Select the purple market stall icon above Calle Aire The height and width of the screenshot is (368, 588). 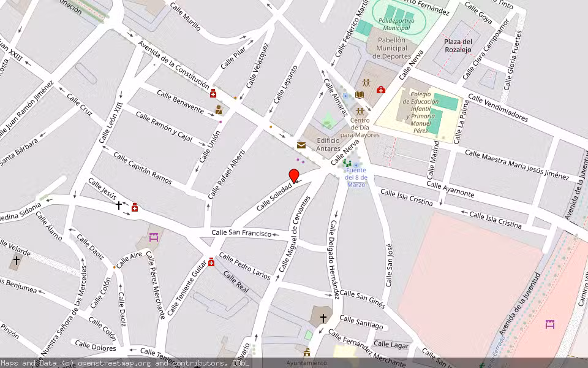(154, 237)
